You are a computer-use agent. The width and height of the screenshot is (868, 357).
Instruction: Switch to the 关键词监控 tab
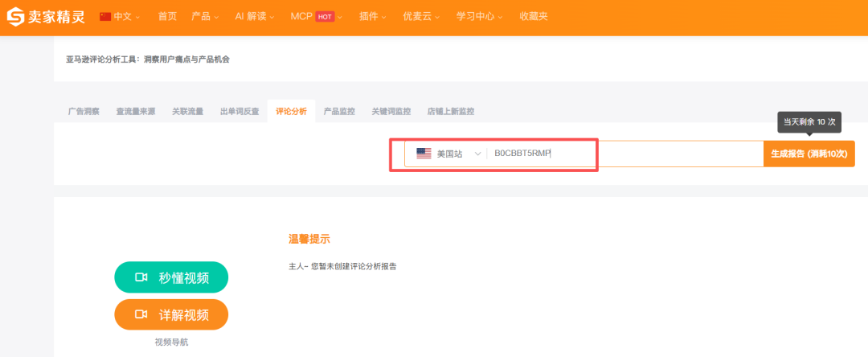point(391,111)
